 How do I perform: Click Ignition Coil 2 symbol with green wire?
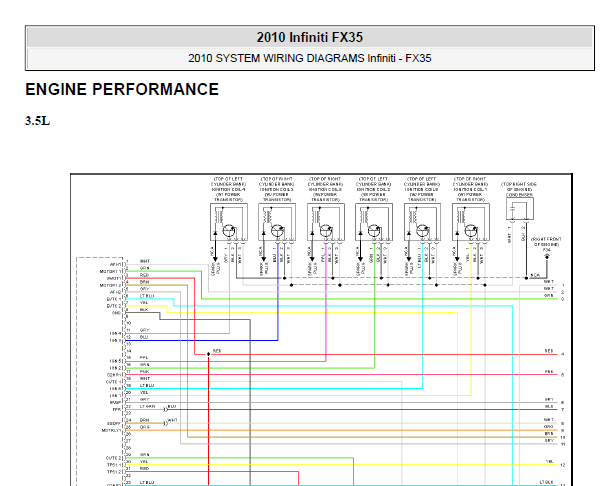tap(374, 222)
